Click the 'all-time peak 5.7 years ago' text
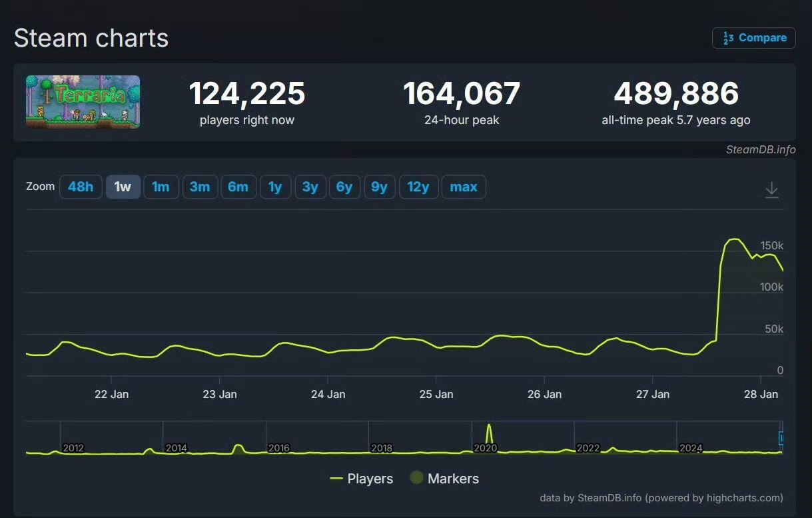 coord(676,120)
